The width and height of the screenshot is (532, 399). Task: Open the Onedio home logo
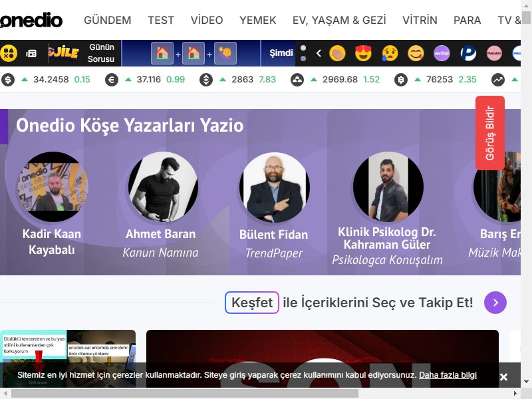pos(31,21)
